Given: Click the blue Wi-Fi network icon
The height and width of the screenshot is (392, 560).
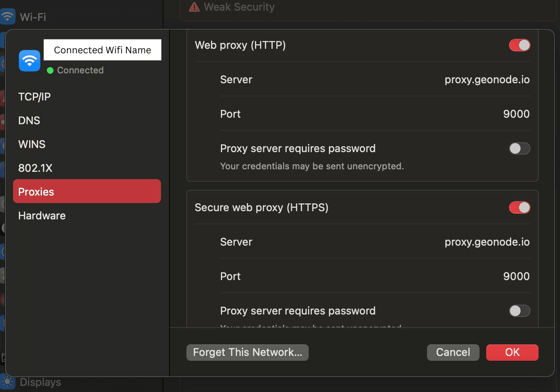Looking at the screenshot, I should 29,61.
